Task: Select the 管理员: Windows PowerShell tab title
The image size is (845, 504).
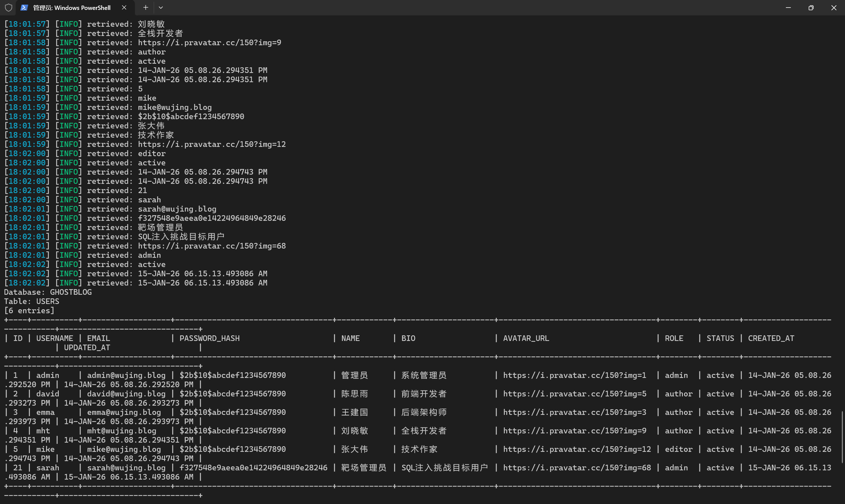Action: coord(72,8)
